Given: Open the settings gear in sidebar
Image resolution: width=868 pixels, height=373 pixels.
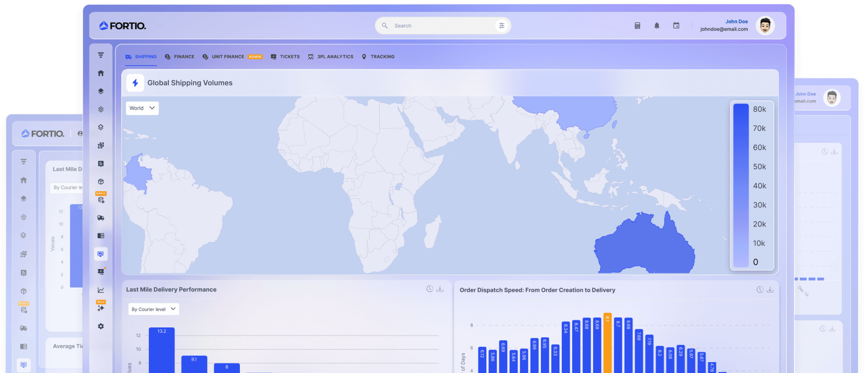Looking at the screenshot, I should tap(101, 326).
